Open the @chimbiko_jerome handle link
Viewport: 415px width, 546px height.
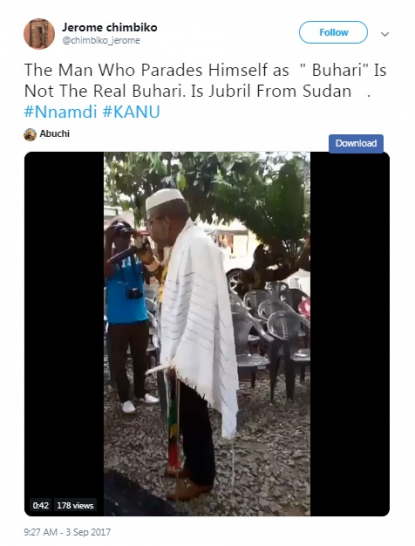(x=101, y=41)
